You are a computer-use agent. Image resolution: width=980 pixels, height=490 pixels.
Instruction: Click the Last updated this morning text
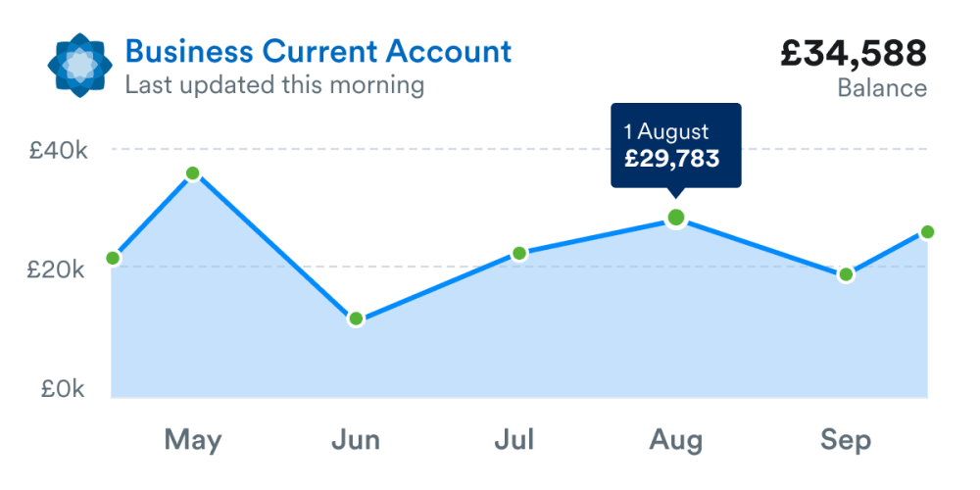click(x=274, y=85)
